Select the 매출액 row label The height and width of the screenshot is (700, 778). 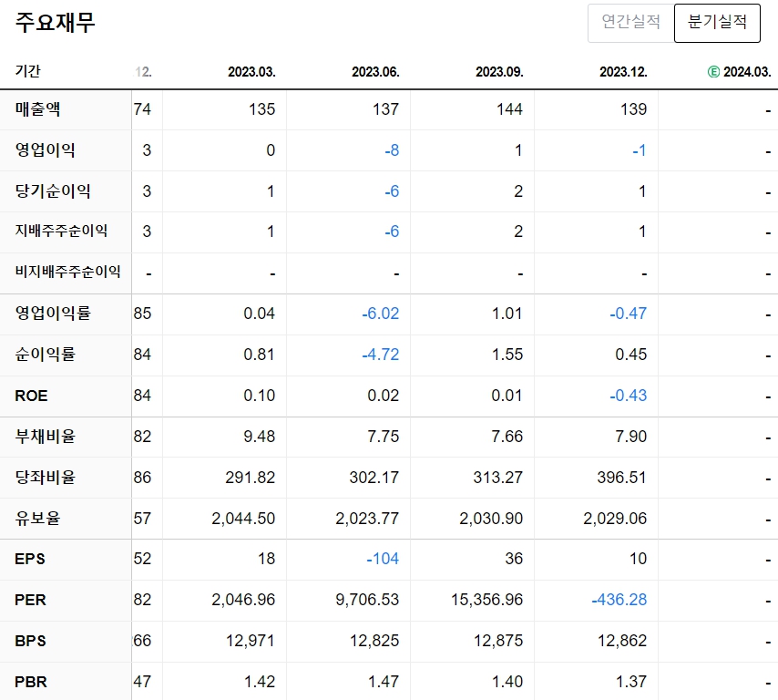[x=37, y=109]
